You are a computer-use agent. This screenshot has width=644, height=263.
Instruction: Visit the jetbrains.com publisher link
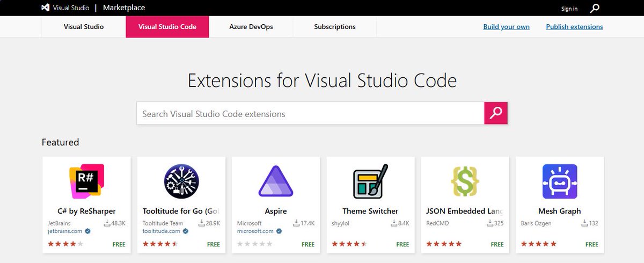pyautogui.click(x=65, y=231)
